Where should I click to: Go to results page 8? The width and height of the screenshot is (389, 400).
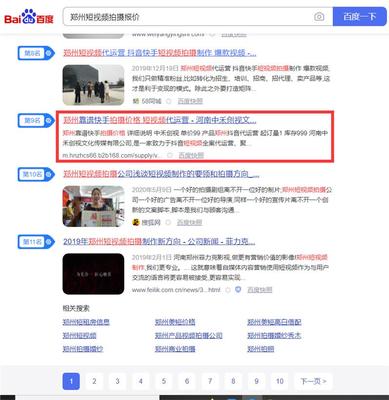pyautogui.click(x=233, y=381)
